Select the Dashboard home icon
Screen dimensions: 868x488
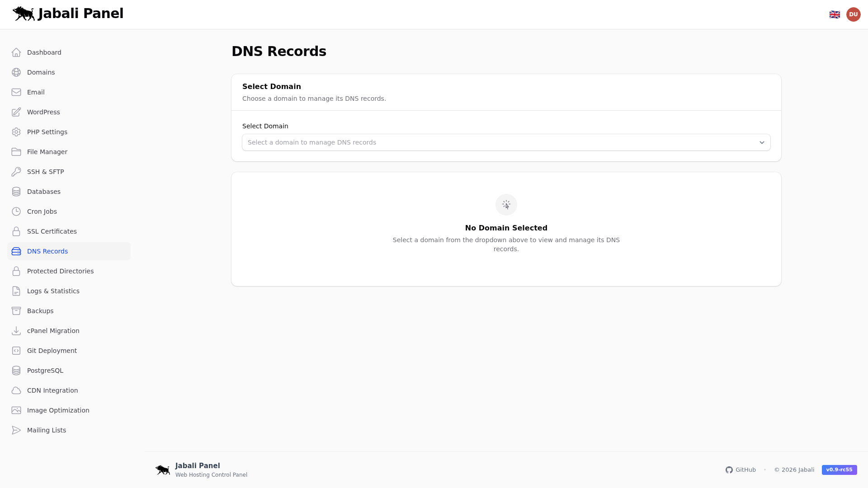click(x=16, y=52)
